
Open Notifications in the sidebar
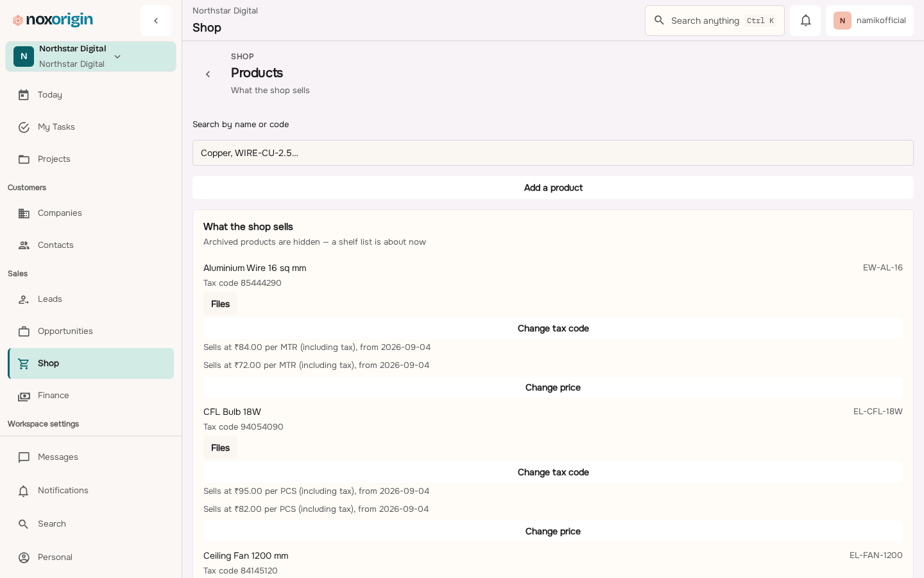click(x=90, y=491)
